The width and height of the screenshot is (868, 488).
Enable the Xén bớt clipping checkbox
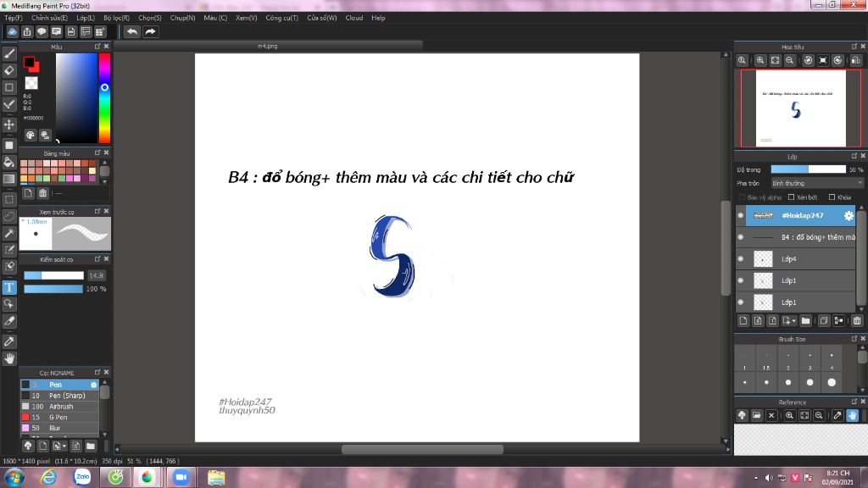coord(792,197)
